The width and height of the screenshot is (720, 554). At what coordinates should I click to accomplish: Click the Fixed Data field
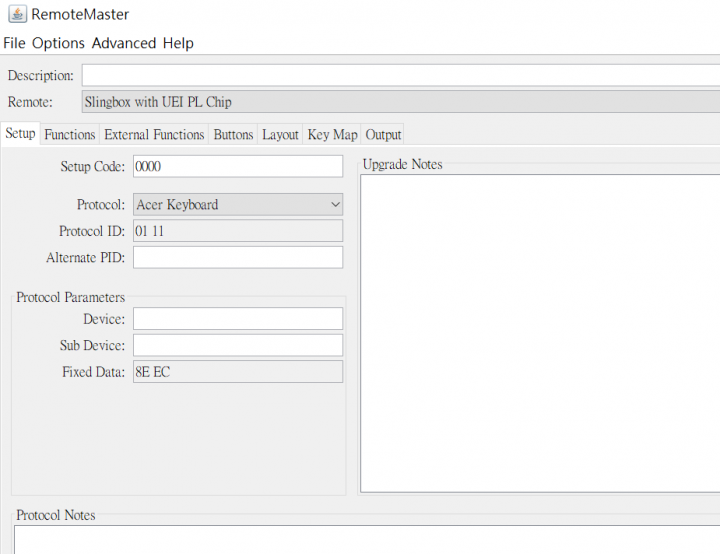[x=238, y=372]
